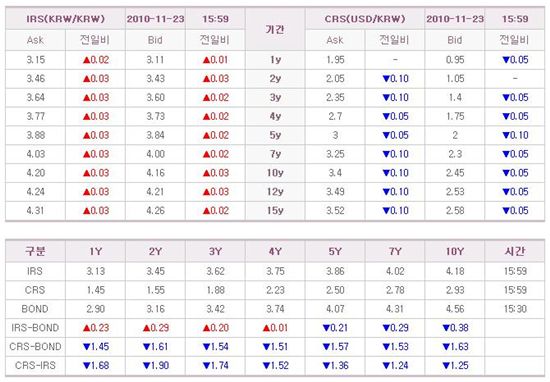Click the red up-arrow change 0.02 for 1y Ask
Screen dimensions: 550x382
[x=96, y=60]
